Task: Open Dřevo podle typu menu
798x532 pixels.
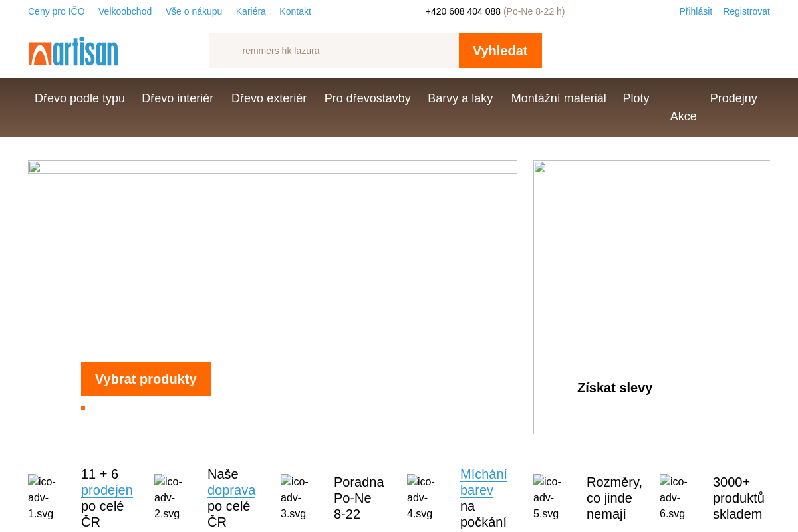Action: pos(80,98)
